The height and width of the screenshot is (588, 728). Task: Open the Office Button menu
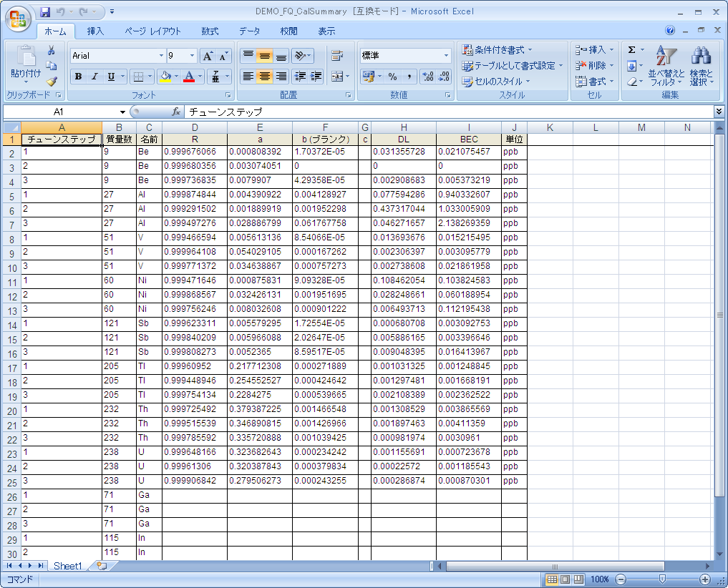pos(18,19)
